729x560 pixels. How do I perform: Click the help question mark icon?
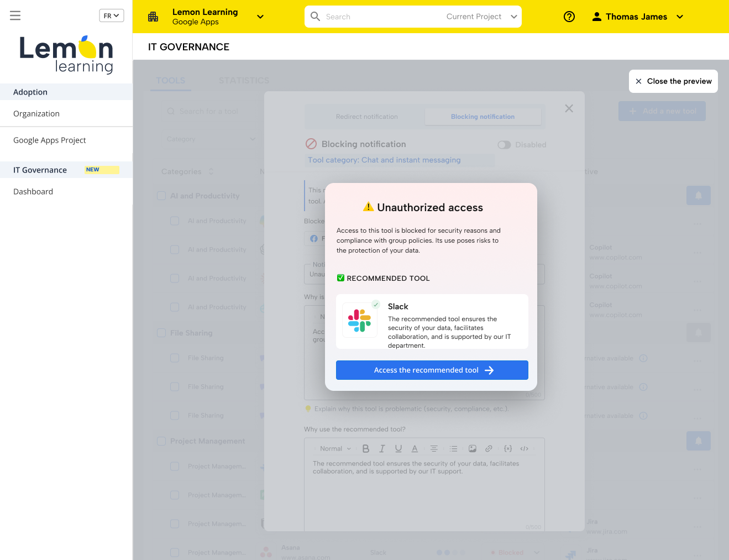569,17
